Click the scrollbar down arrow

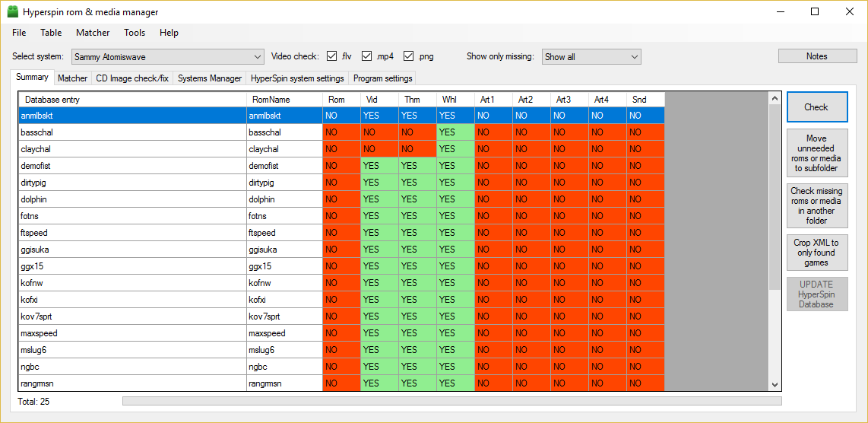[775, 385]
